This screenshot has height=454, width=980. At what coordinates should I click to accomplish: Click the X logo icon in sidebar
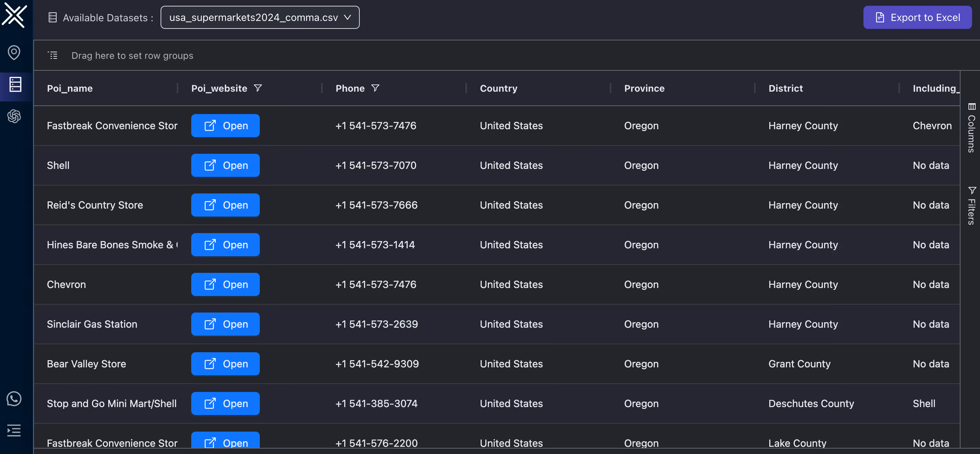click(x=14, y=16)
